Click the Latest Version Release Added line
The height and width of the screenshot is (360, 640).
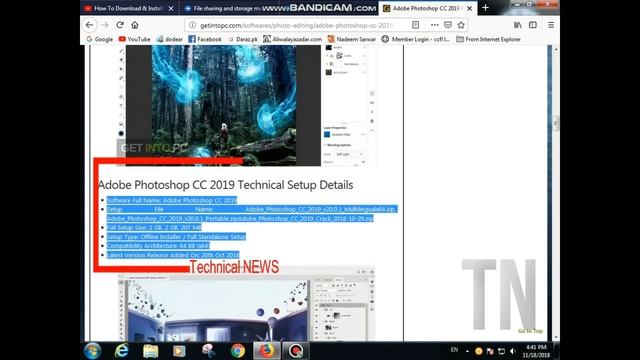point(173,255)
